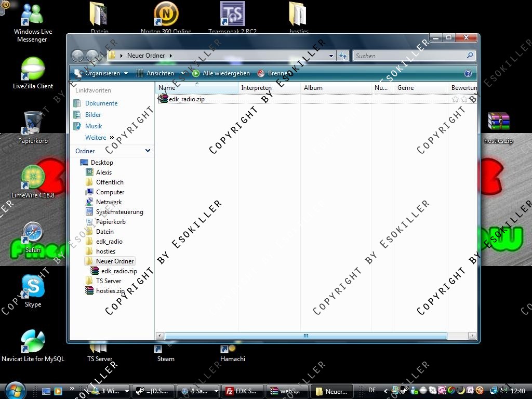Switch to FileZilla EDK taskbar item
The image size is (532, 399).
(242, 391)
